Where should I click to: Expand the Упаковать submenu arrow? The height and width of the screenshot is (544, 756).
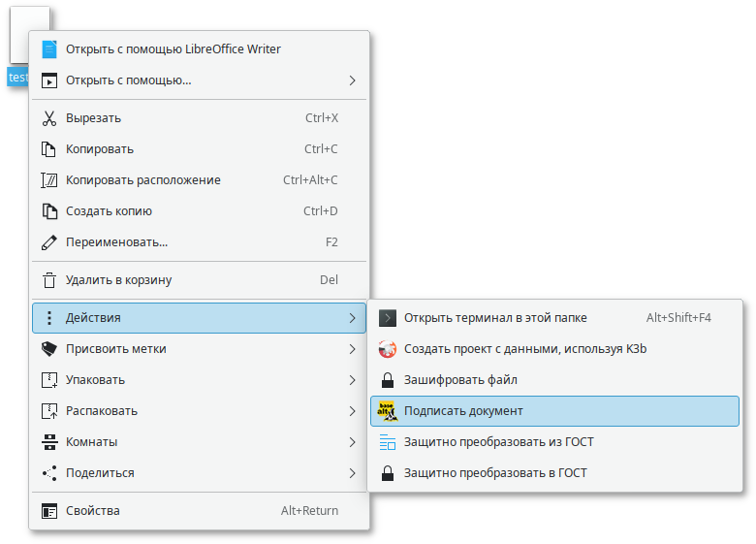[x=353, y=380]
